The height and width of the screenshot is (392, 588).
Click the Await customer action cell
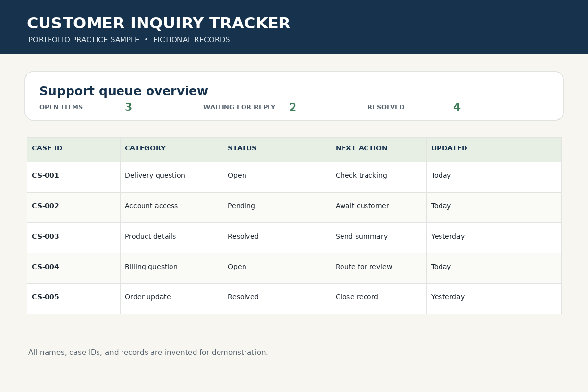tap(378, 207)
